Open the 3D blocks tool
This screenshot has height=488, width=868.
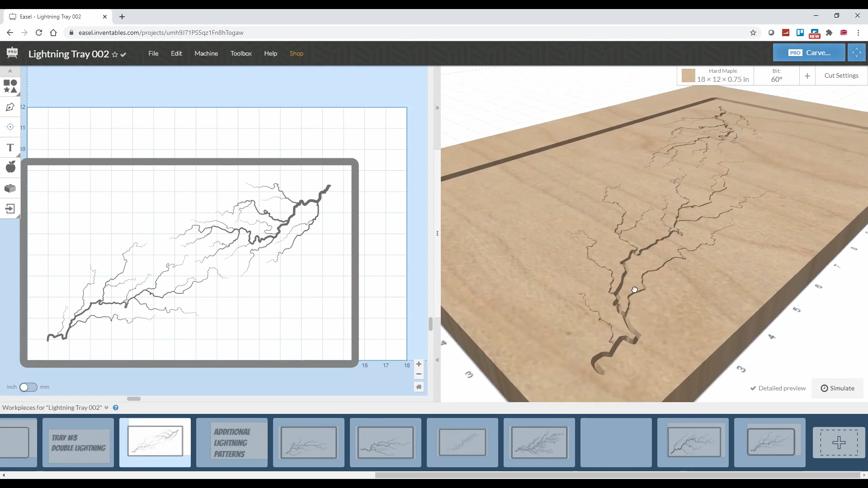(10, 188)
